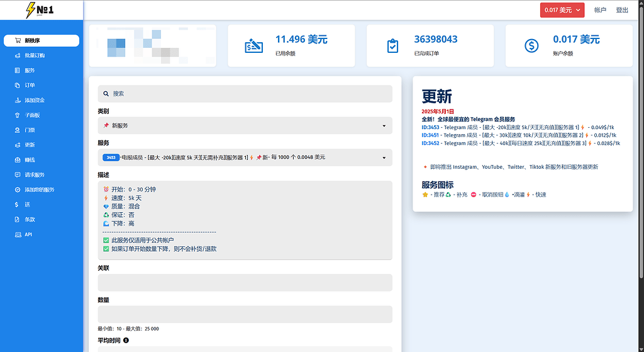Click the blurred user avatar thumbnail
644x352 pixels.
(116, 47)
